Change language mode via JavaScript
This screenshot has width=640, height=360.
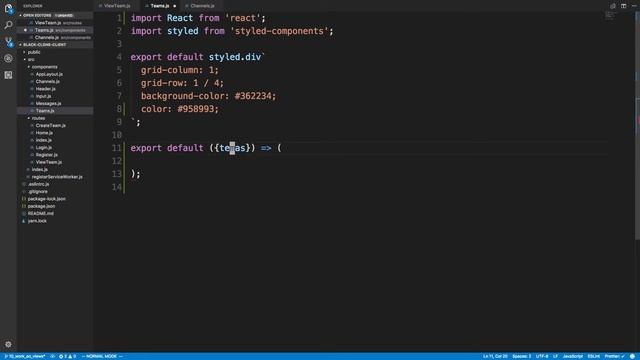pyautogui.click(x=573, y=356)
